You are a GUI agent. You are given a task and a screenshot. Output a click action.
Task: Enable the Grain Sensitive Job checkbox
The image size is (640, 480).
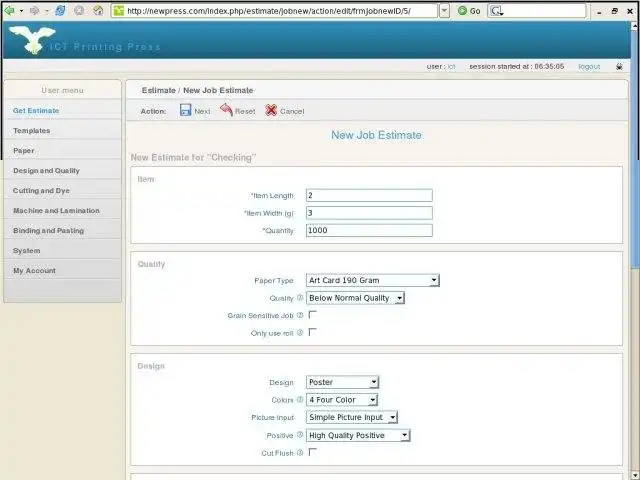(313, 315)
